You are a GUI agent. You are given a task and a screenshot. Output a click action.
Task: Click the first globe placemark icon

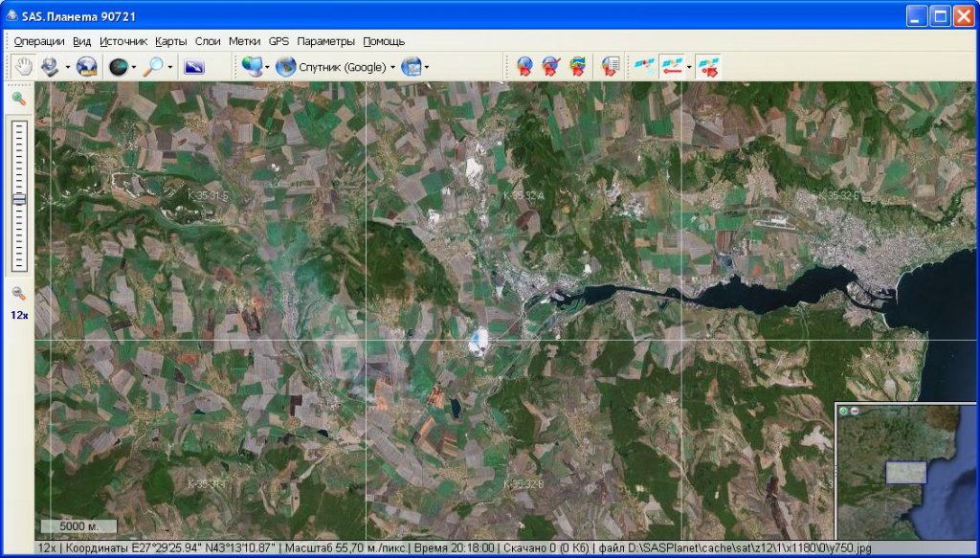click(x=524, y=66)
